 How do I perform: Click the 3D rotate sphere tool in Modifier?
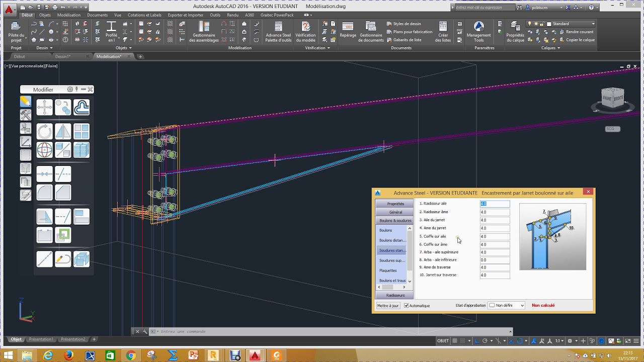(44, 150)
